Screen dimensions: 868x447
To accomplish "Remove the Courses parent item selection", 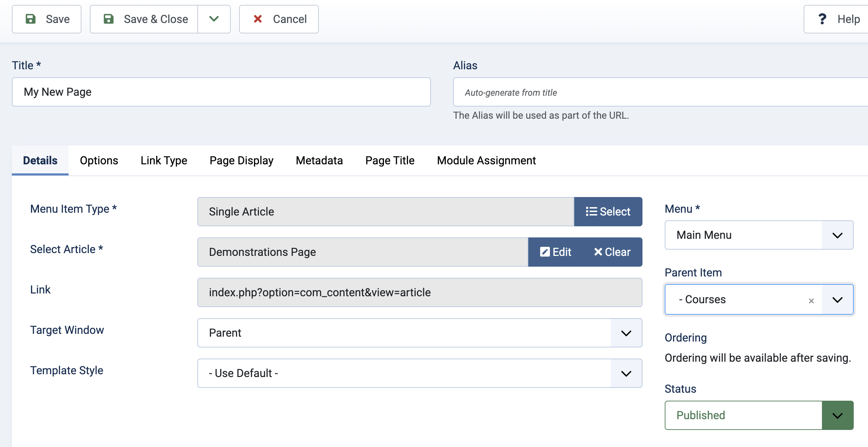I will [x=811, y=301].
